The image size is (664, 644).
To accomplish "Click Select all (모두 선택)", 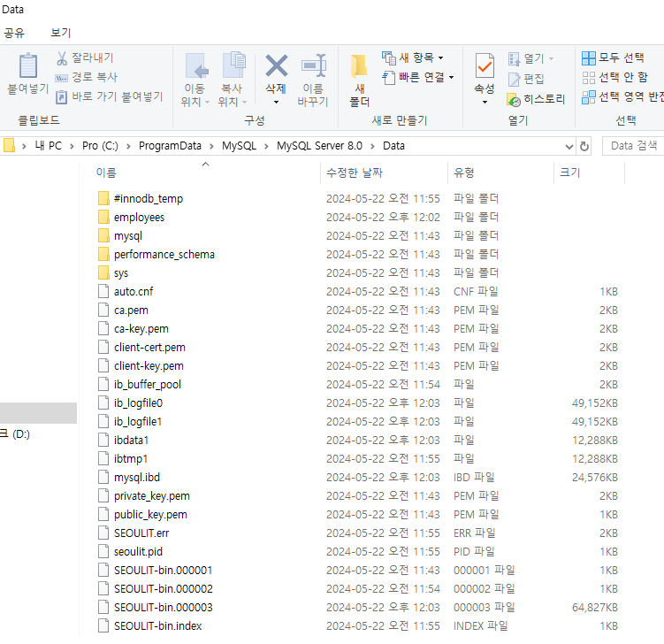I will [613, 58].
